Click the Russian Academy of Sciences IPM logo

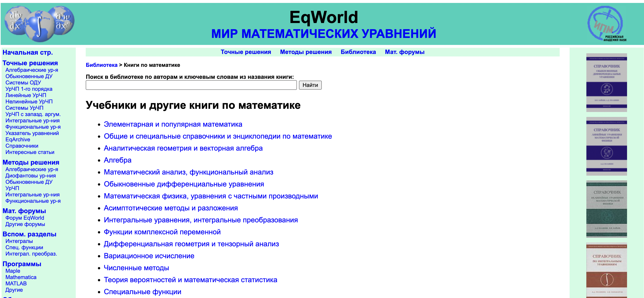click(607, 24)
